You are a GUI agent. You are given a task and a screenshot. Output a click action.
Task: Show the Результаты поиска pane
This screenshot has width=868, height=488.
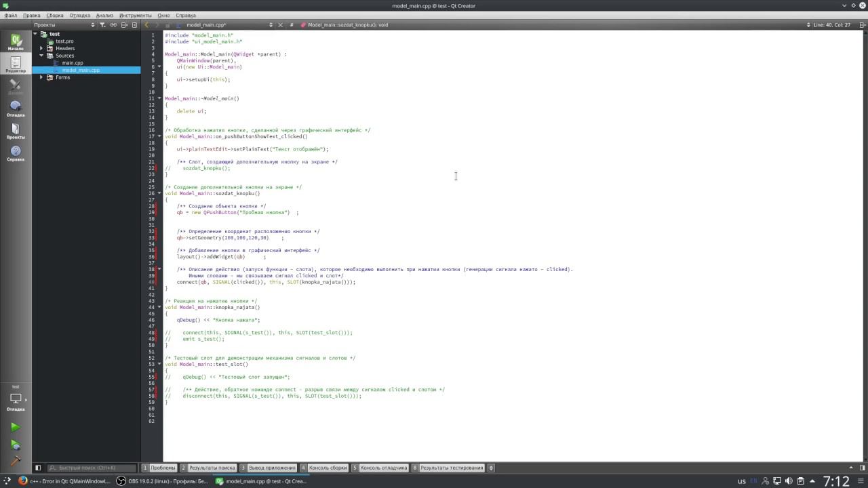[208, 468]
